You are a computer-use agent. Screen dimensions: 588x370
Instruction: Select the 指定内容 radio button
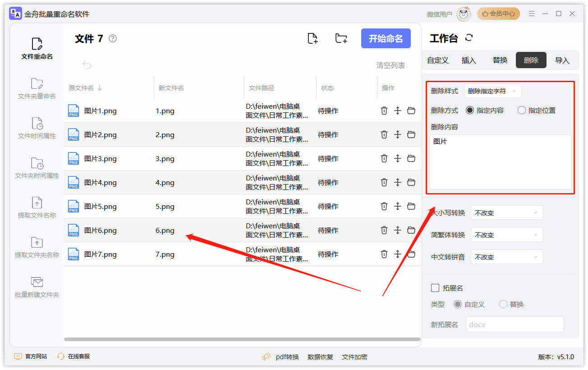[x=470, y=110]
